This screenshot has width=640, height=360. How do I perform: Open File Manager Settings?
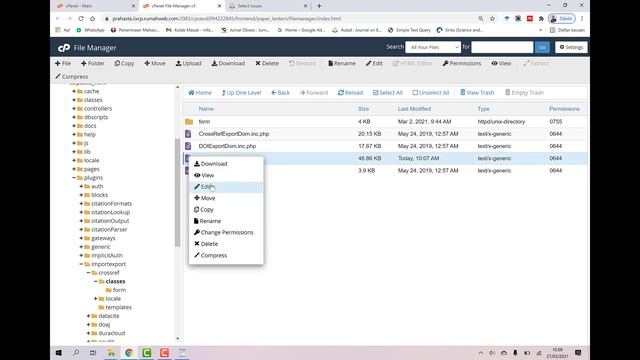coord(571,47)
